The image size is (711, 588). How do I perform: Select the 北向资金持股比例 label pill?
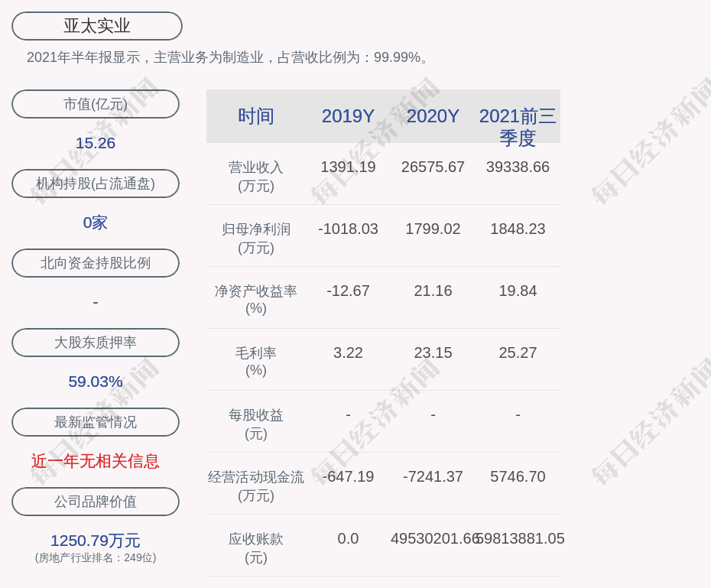point(96,263)
